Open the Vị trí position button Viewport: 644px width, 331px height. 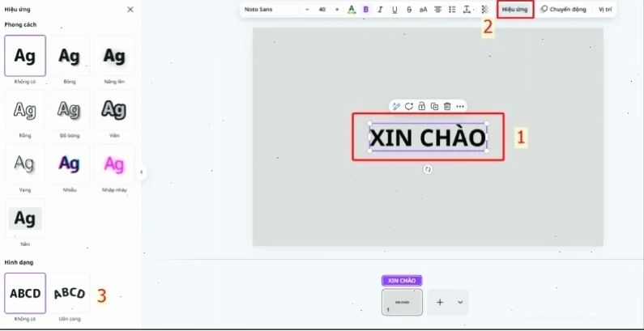[x=604, y=10]
